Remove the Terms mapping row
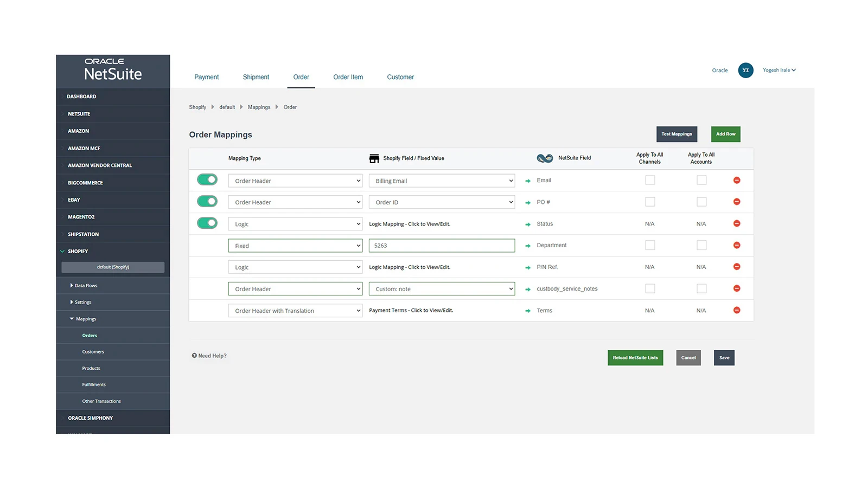Image resolution: width=868 pixels, height=488 pixels. click(x=737, y=310)
